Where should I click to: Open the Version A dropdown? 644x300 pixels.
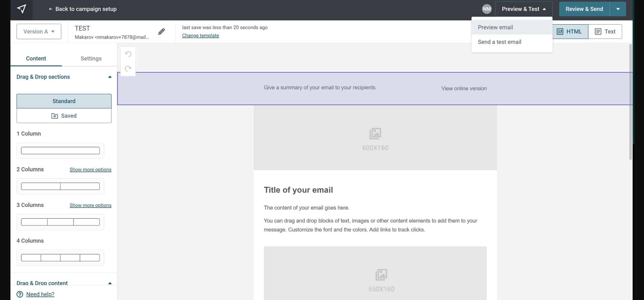click(39, 32)
